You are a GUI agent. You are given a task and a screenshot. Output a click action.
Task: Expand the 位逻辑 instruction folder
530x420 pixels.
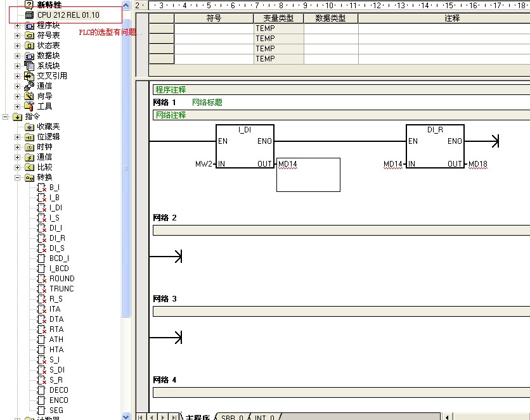pos(17,137)
